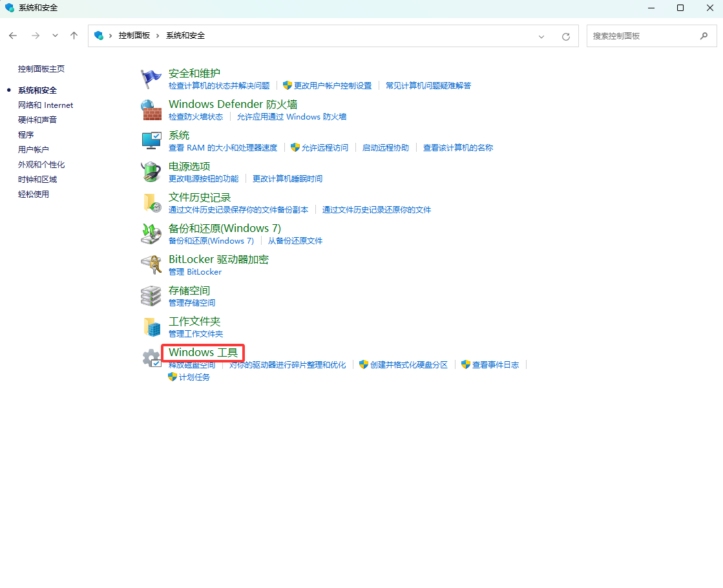Image resolution: width=723 pixels, height=588 pixels.
Task: Click 查看 RAM 的大小和处理器速度 link
Action: (223, 147)
